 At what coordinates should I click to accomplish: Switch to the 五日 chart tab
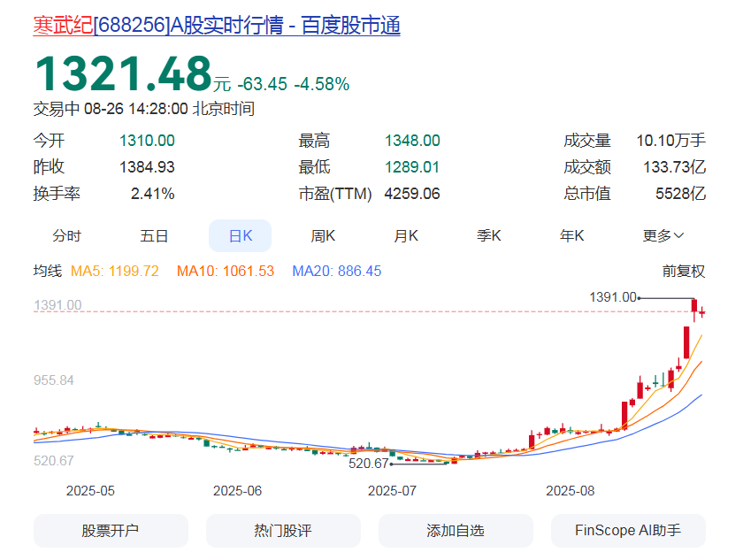pyautogui.click(x=154, y=235)
